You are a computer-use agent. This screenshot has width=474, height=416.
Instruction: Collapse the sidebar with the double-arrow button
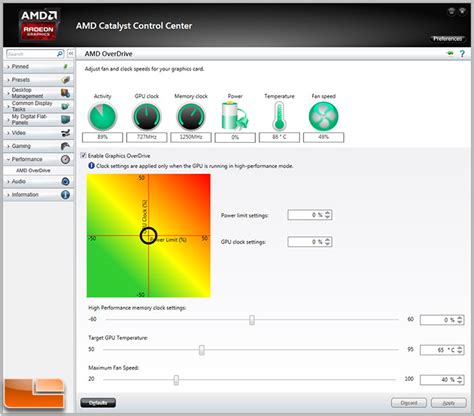(x=71, y=54)
